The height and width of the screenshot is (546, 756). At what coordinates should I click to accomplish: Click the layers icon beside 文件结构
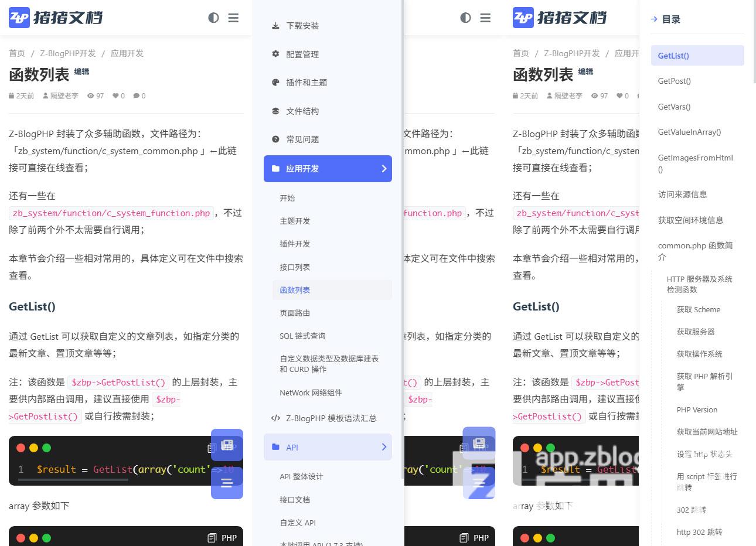coord(275,111)
